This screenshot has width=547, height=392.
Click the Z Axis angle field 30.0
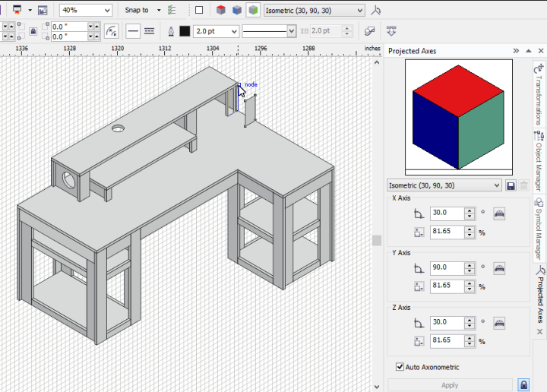pos(447,322)
